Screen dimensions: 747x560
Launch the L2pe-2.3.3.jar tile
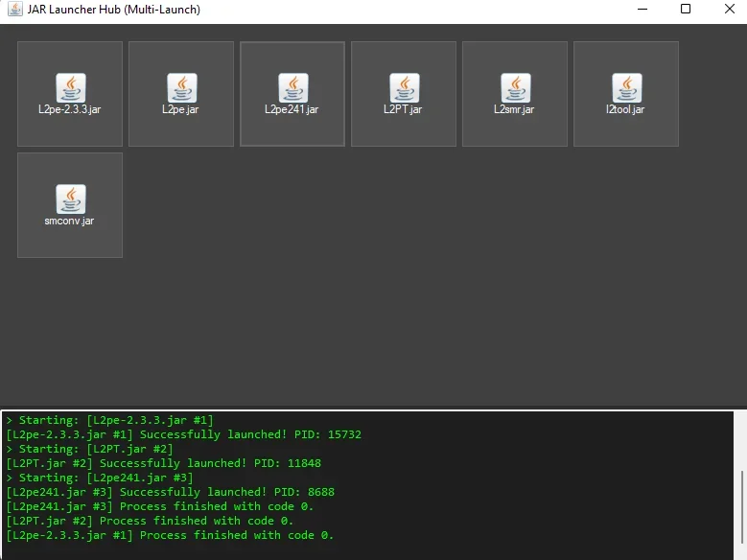click(x=70, y=94)
